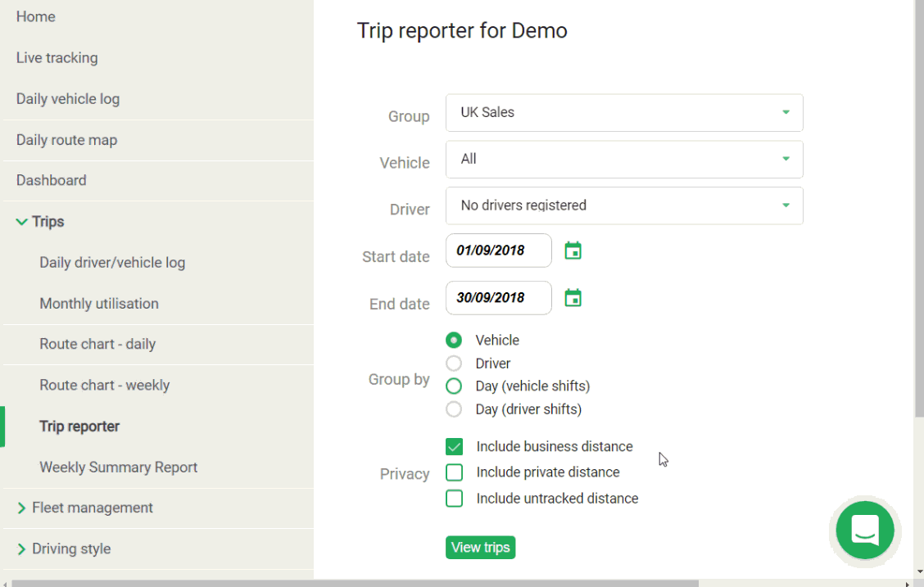Viewport: 924px width, 587px height.
Task: Uncheck Include business distance checkbox
Action: pos(455,447)
